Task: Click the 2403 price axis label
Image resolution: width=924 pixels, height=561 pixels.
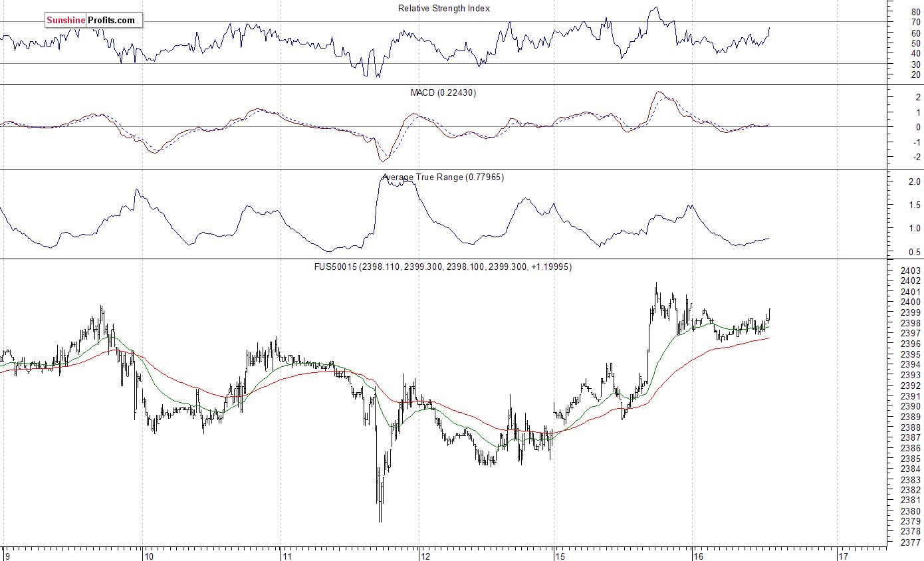Action: pos(911,271)
